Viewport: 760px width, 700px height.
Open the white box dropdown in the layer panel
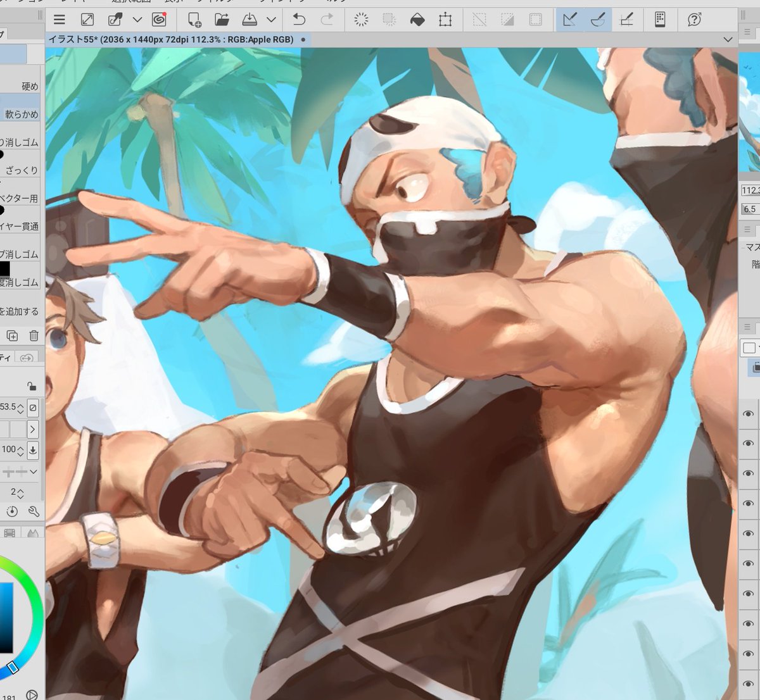click(751, 347)
